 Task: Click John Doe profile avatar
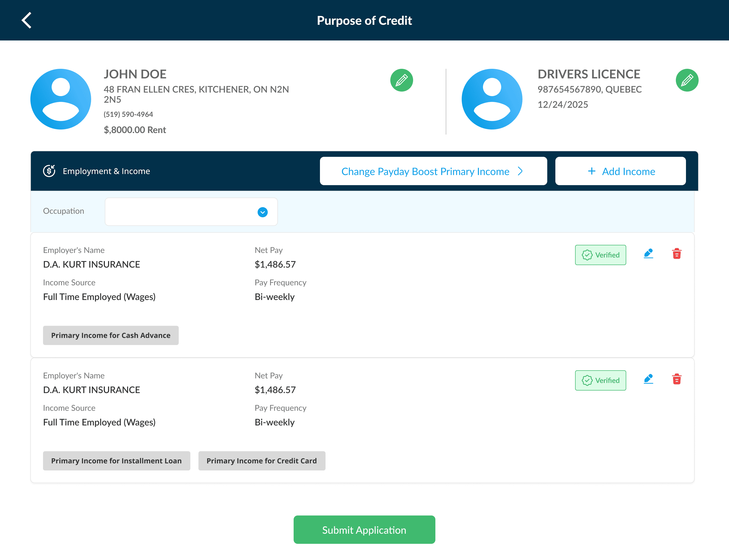coord(61,99)
